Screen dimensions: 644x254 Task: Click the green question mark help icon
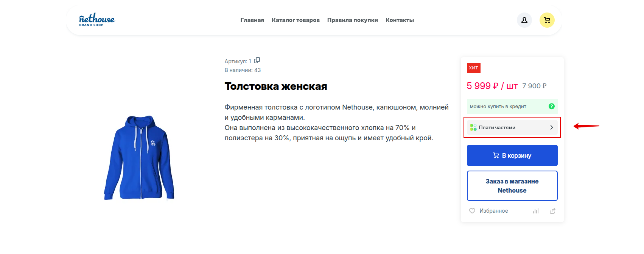click(x=552, y=106)
